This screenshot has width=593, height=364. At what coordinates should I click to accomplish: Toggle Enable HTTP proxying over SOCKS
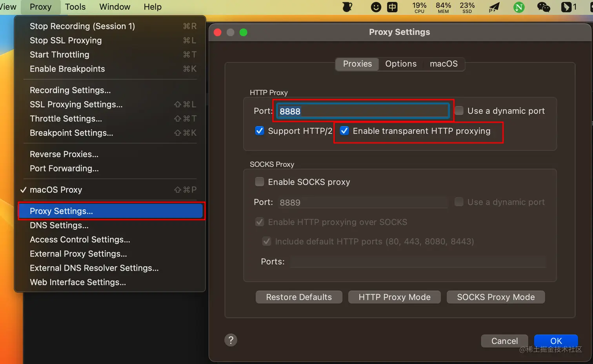click(260, 222)
